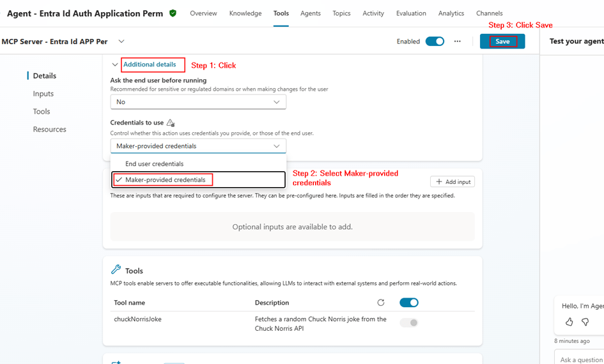Click the green verified shield icon
Viewport: 604px width, 364px height.
point(173,13)
